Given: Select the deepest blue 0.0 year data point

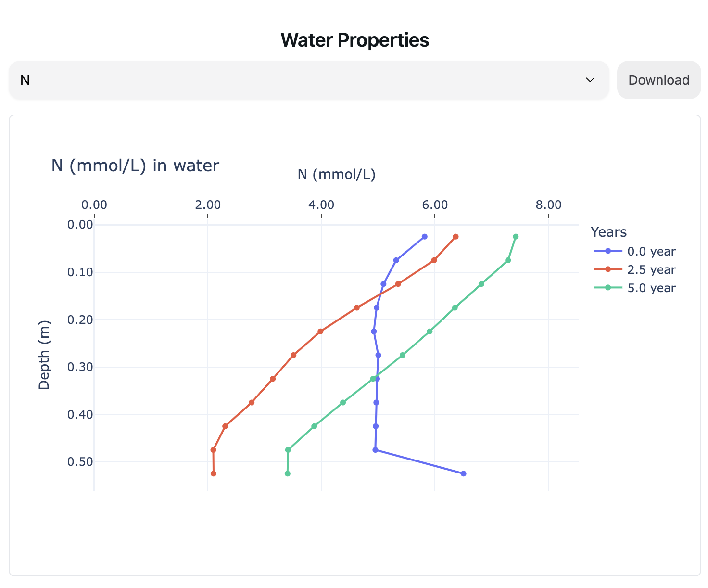Looking at the screenshot, I should [x=463, y=473].
